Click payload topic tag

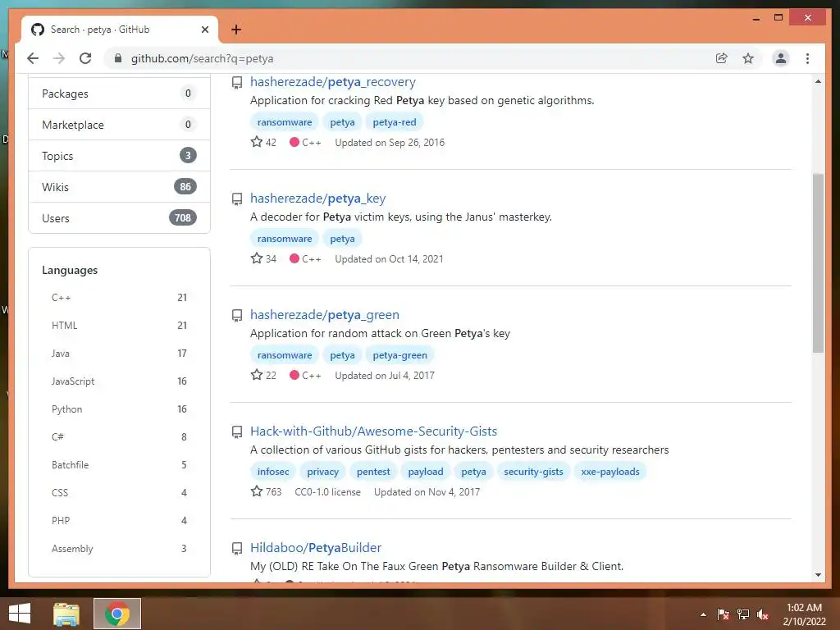(x=426, y=472)
